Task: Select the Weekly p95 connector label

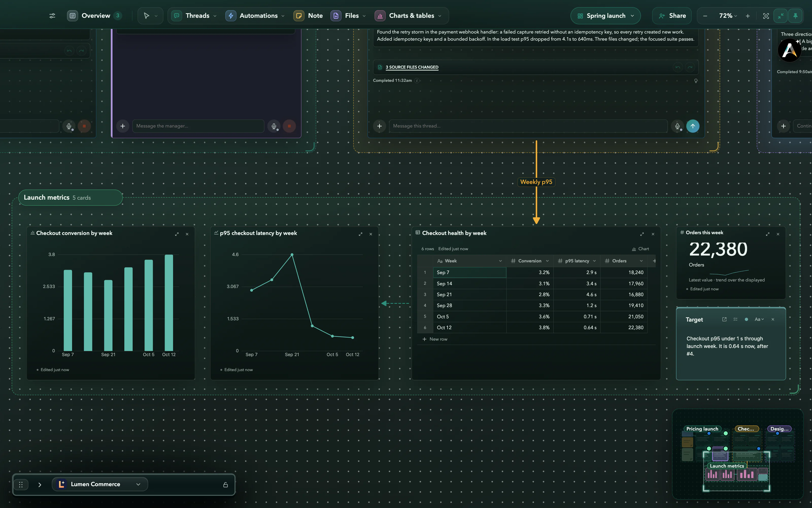Action: [x=536, y=182]
